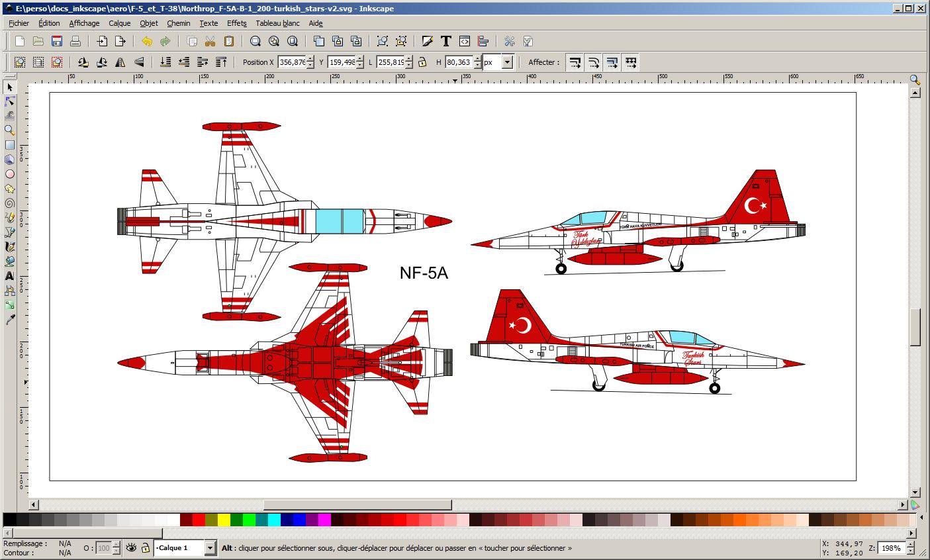This screenshot has height=560, width=930.
Task: Toggle the width/height ratio lock
Action: (x=422, y=62)
